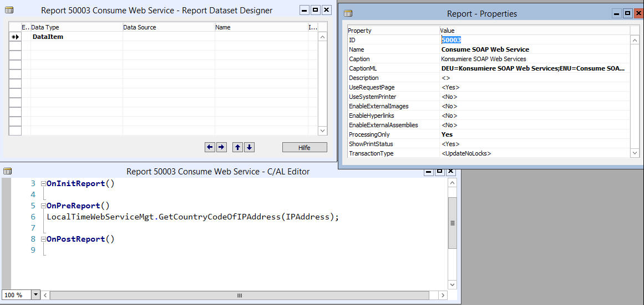
Task: Click the Hilfe button
Action: (x=305, y=147)
